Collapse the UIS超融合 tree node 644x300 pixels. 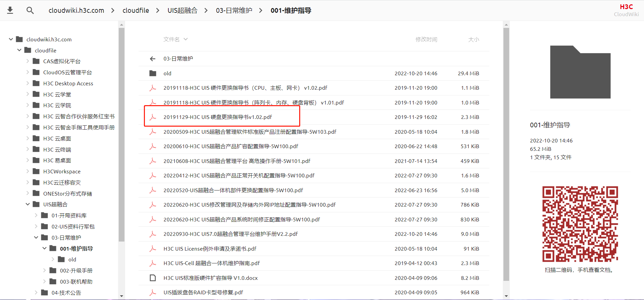(28, 204)
